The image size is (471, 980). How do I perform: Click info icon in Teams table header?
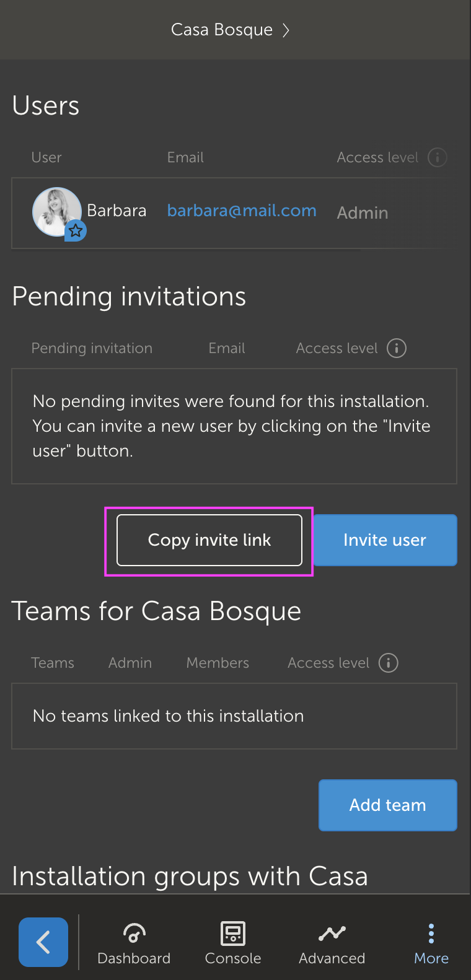[x=389, y=663]
